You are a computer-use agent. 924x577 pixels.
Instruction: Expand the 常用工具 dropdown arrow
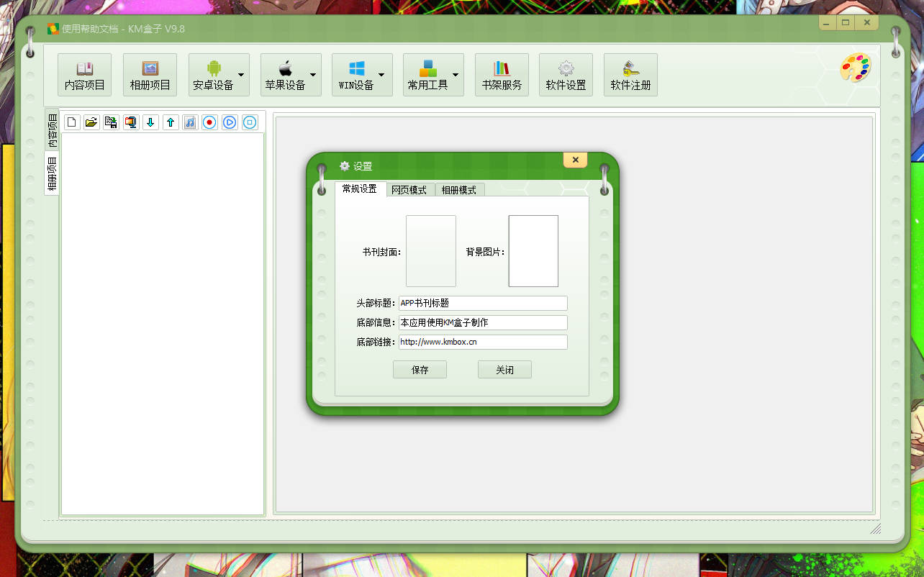(456, 75)
